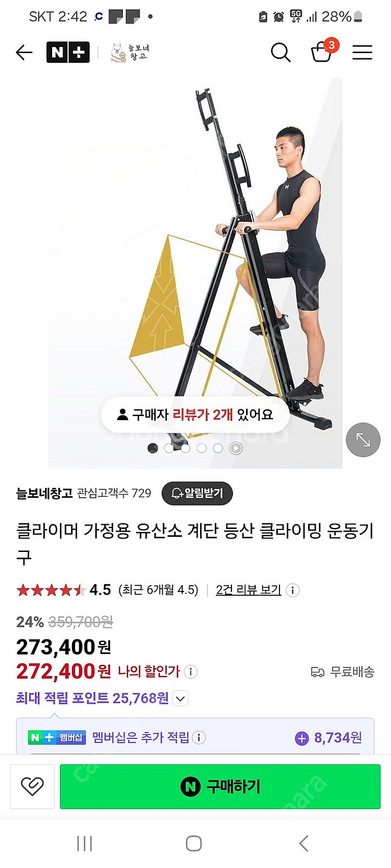The height and width of the screenshot is (868, 391).
Task: Show 나의 할인가 info icon
Action: (x=191, y=672)
